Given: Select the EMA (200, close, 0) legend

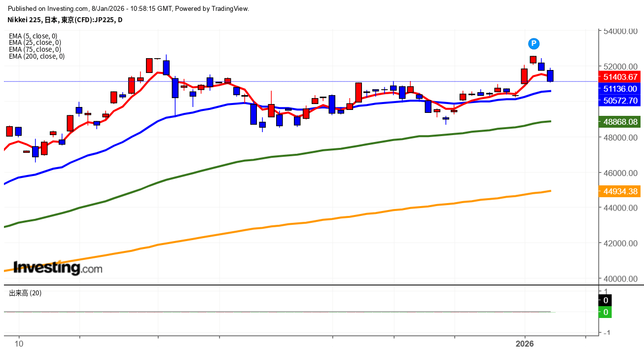Looking at the screenshot, I should coord(36,56).
